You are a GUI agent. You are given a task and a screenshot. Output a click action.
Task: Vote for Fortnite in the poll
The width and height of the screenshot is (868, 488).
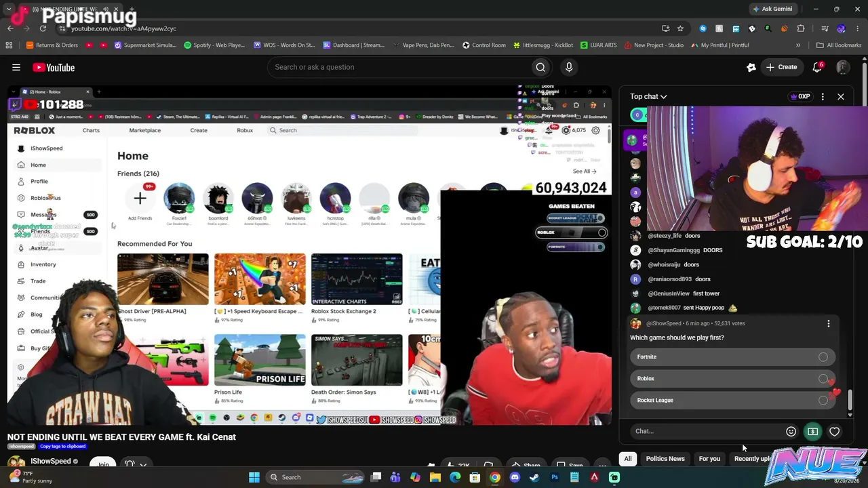tap(732, 357)
